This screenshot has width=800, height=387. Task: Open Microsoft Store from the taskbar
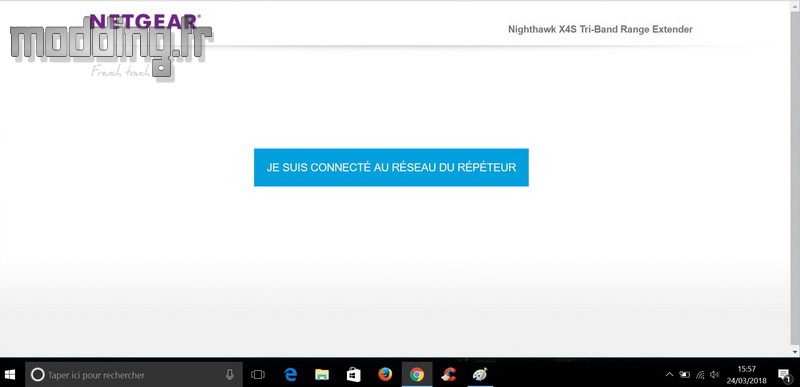(x=353, y=375)
